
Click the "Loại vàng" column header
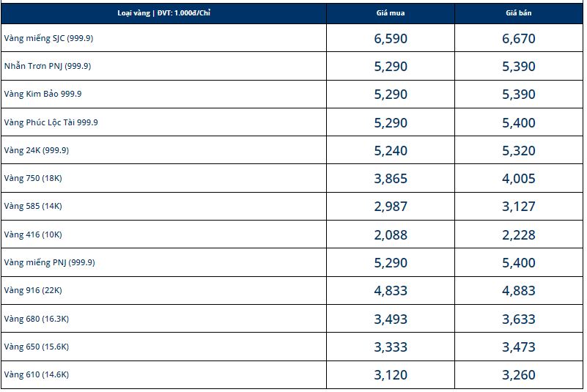[x=163, y=14]
